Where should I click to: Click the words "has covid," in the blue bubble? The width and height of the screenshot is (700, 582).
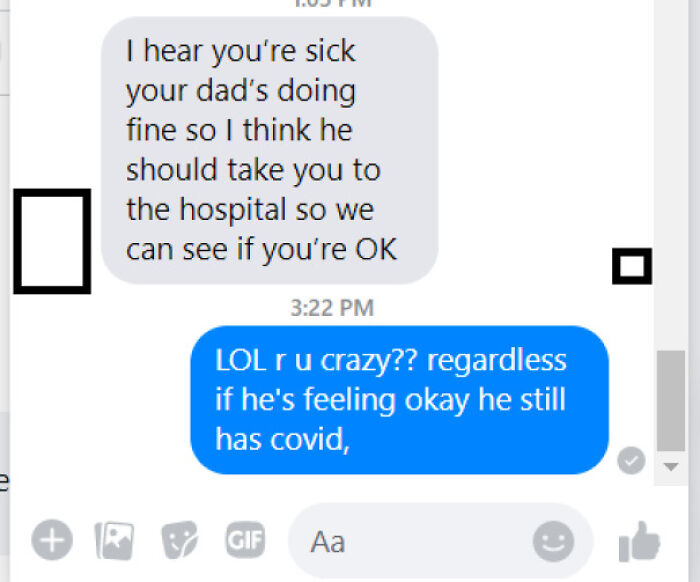pos(282,439)
